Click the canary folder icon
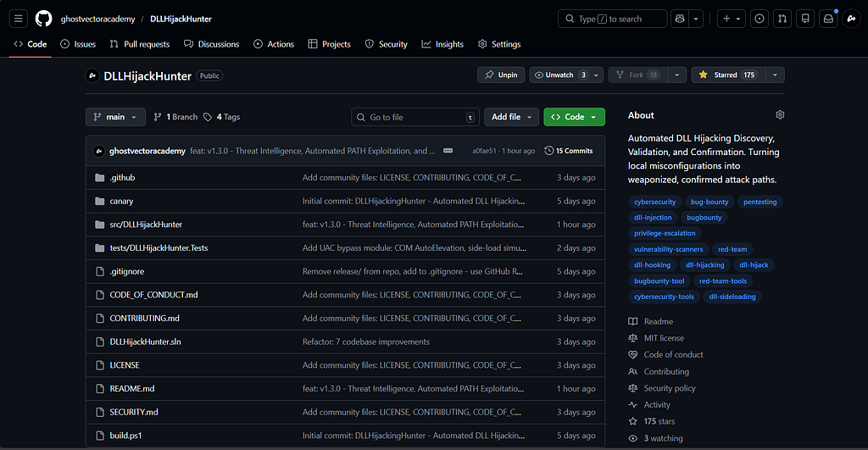This screenshot has width=868, height=450. [x=100, y=201]
